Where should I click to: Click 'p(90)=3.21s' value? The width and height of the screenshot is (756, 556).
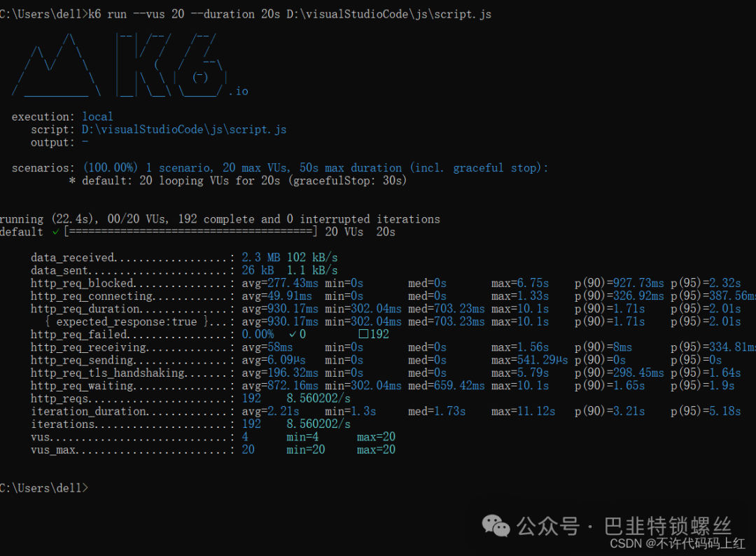(x=610, y=412)
